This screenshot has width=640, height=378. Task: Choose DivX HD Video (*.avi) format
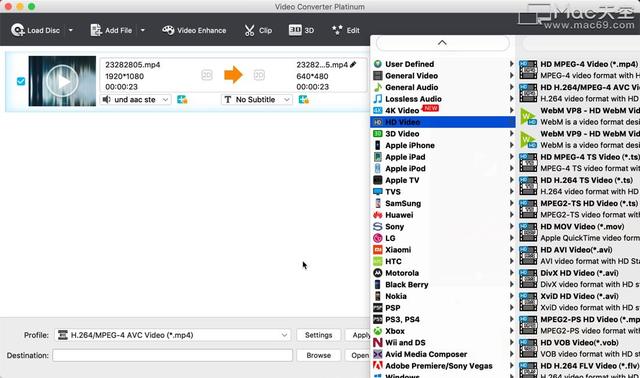click(579, 279)
